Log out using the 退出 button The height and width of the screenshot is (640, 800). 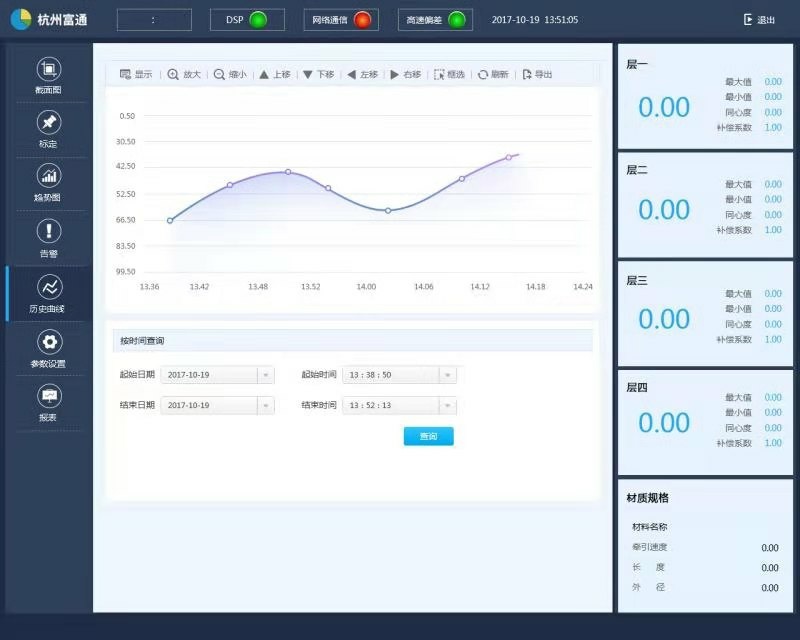[x=759, y=20]
